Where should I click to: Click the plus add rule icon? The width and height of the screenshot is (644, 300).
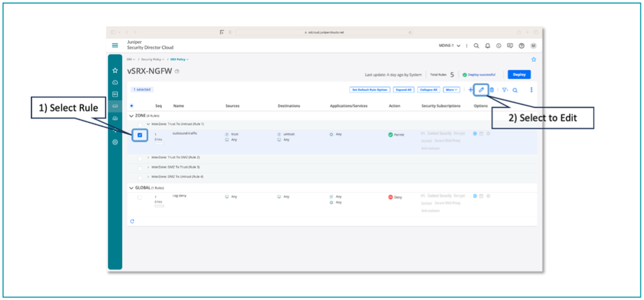pos(471,90)
